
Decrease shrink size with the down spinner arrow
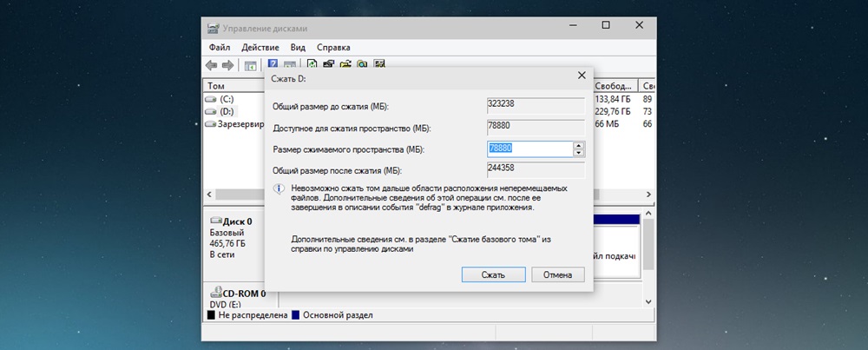pos(578,153)
